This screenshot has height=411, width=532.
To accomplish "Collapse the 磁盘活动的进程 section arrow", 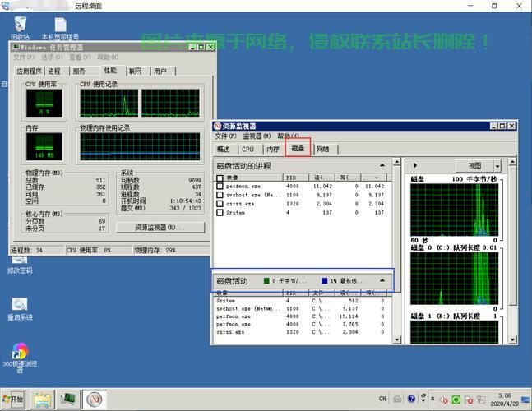I will coord(382,165).
